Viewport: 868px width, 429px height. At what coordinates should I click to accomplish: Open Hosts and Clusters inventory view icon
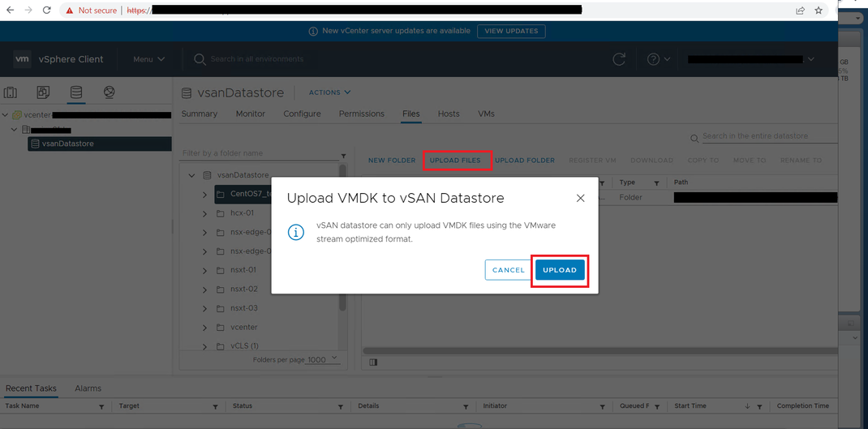click(x=11, y=93)
